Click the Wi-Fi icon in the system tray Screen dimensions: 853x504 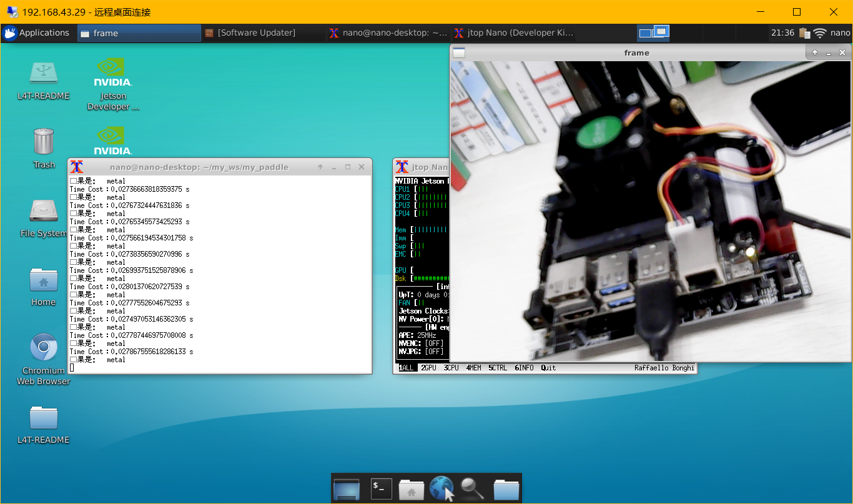click(819, 32)
